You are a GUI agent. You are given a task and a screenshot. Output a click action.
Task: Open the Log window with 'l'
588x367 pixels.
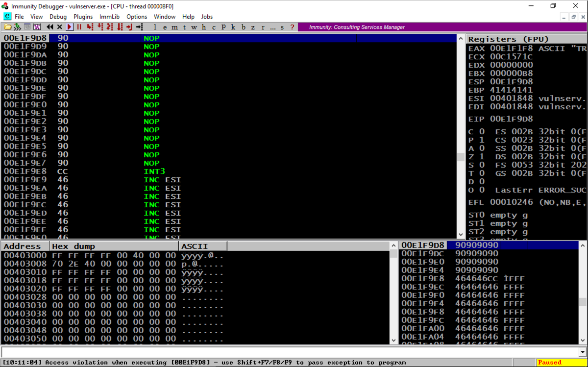coord(155,27)
